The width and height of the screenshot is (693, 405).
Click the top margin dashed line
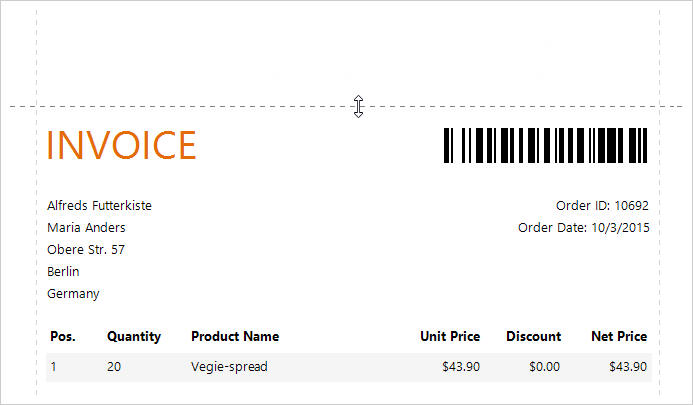coord(200,106)
